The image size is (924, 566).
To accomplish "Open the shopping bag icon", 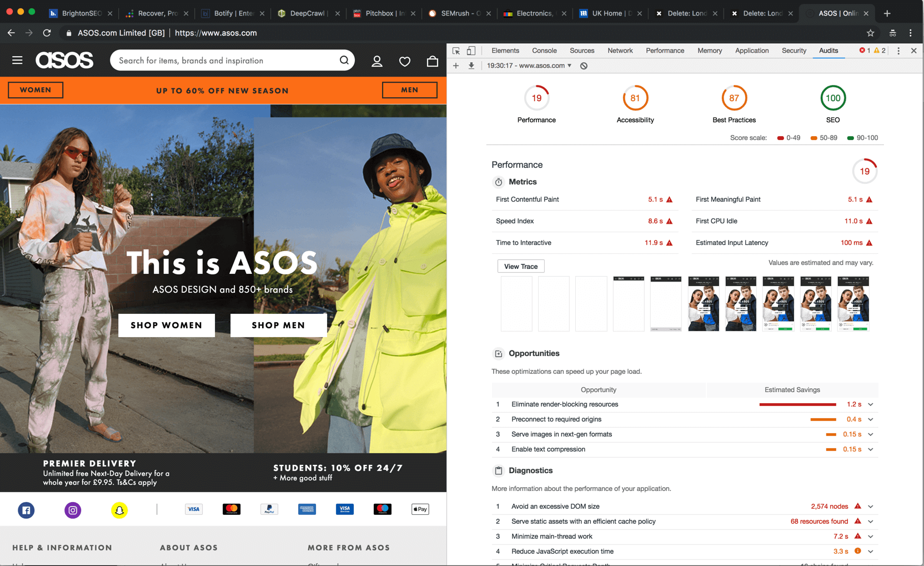I will tap(432, 61).
